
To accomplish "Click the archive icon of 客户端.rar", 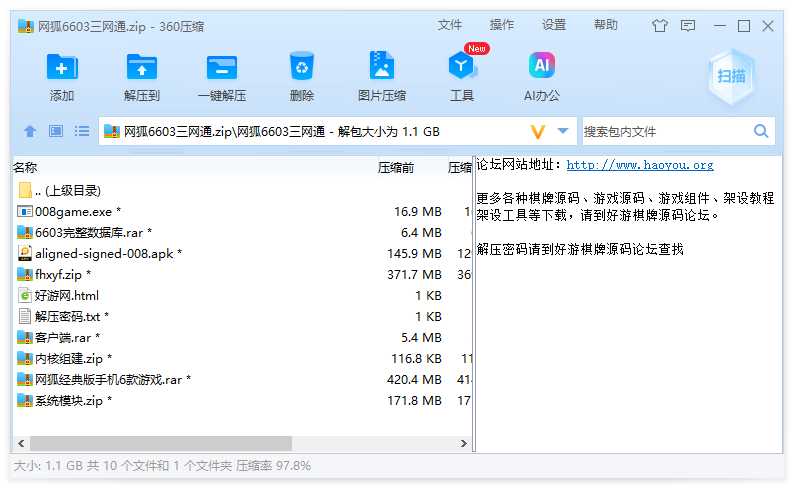I will pyautogui.click(x=25, y=337).
